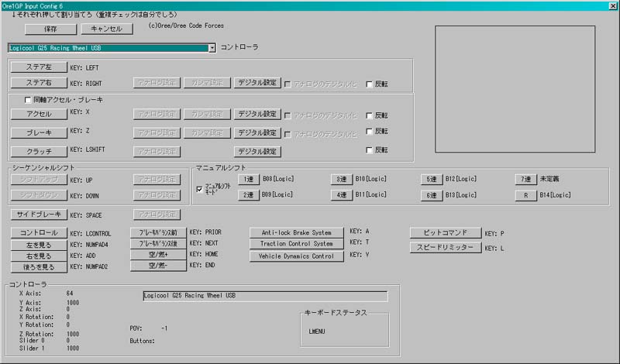Assign the ブレーキバランス前 button
Viewport: 620px width, 364px height.
(158, 233)
